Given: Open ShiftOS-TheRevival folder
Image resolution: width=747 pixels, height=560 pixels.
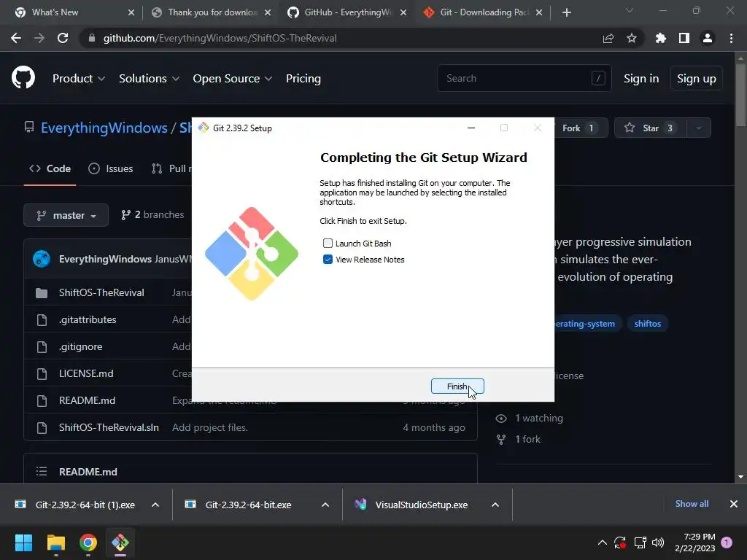Looking at the screenshot, I should [101, 292].
